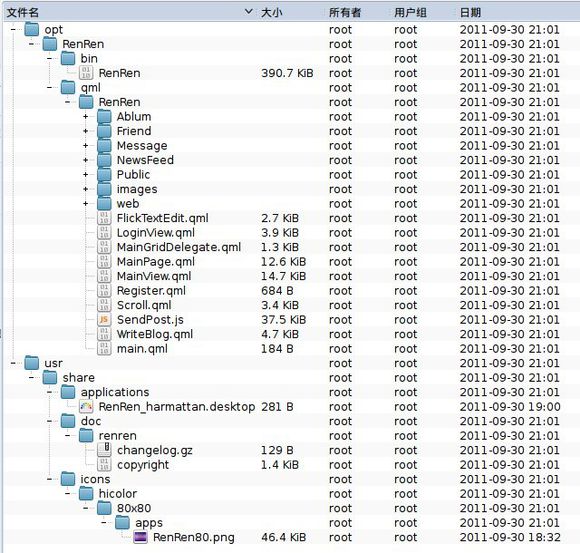Sort by the 用户组 column header
This screenshot has width=580, height=553.
[x=422, y=13]
